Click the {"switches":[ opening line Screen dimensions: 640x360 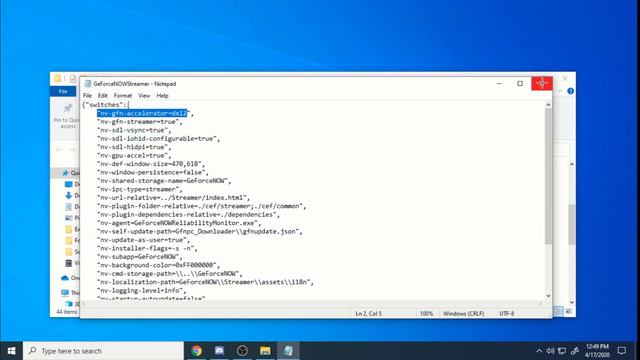point(106,105)
